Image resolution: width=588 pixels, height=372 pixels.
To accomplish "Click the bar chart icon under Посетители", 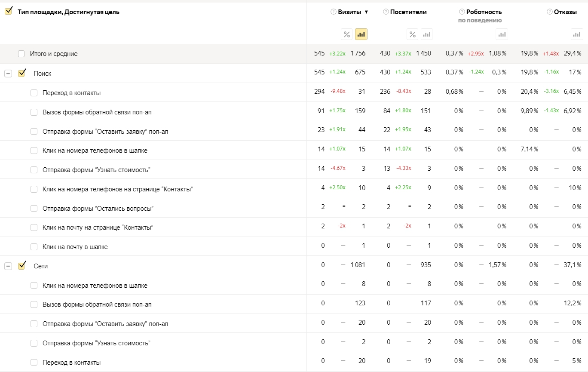I will (427, 34).
